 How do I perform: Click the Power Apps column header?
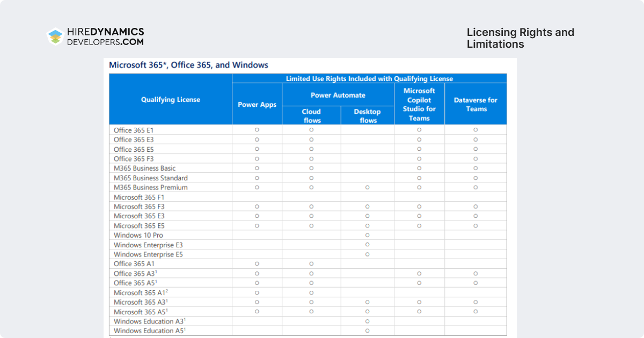(257, 104)
